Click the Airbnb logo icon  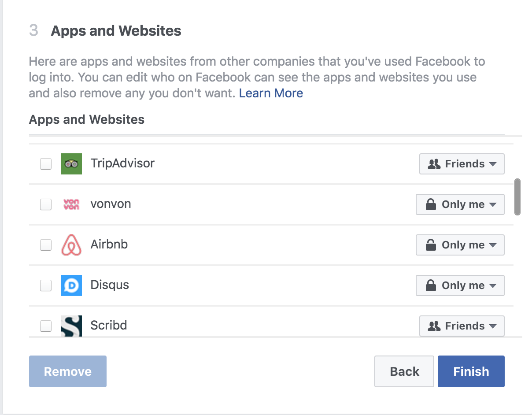coord(71,245)
